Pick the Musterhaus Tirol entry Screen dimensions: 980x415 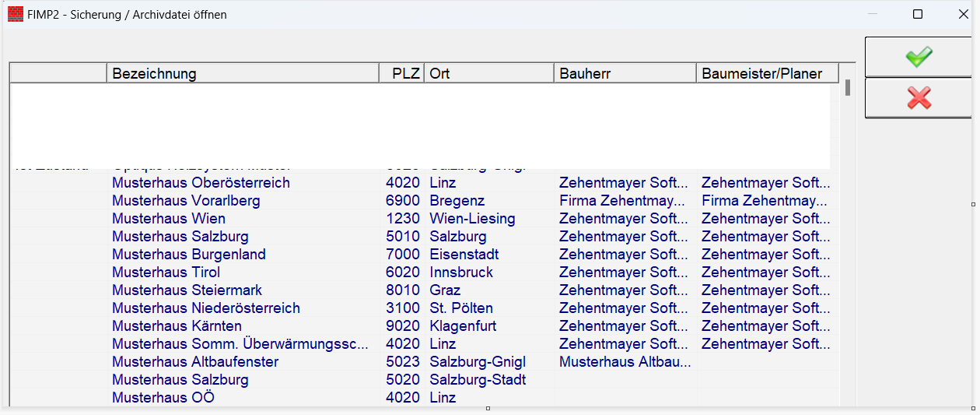[x=166, y=273]
